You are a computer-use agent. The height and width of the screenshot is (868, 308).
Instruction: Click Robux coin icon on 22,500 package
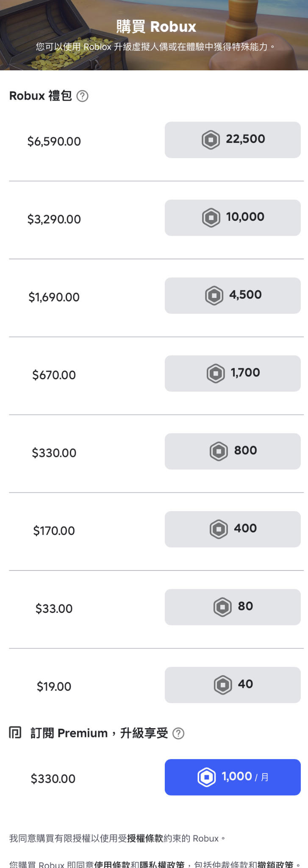coord(211,140)
